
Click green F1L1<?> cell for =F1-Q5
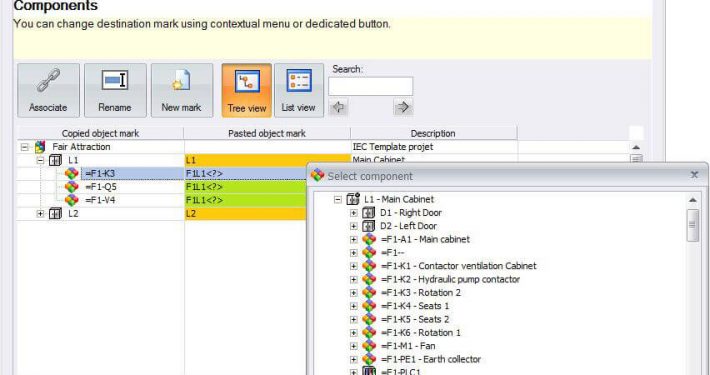pos(246,187)
